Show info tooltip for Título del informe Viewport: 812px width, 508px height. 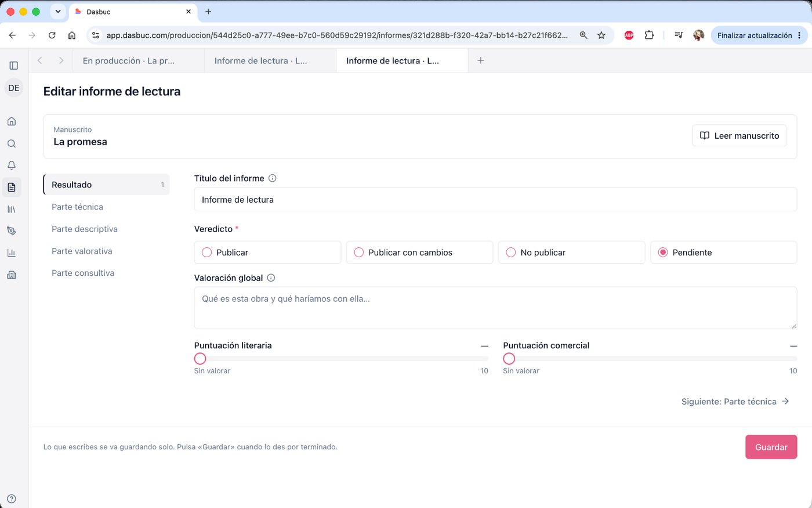tap(273, 178)
